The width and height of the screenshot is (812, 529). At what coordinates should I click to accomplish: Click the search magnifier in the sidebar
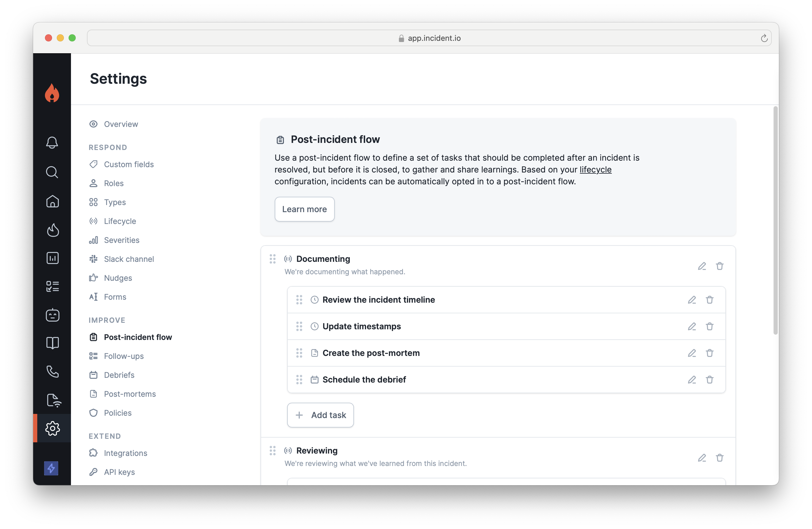pos(52,172)
